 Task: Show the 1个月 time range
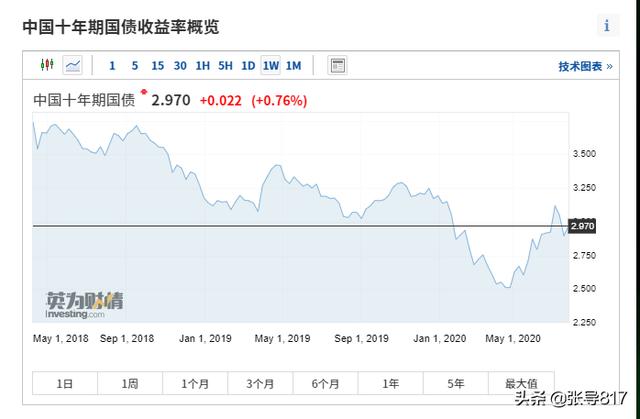[195, 383]
